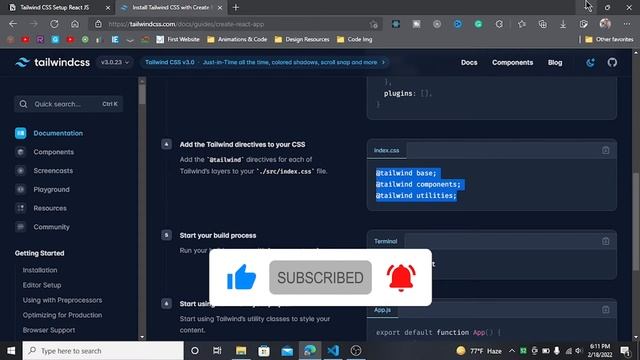Screen dimensions: 640x360
Task: Focus the Quick search field
Action: pos(69,104)
